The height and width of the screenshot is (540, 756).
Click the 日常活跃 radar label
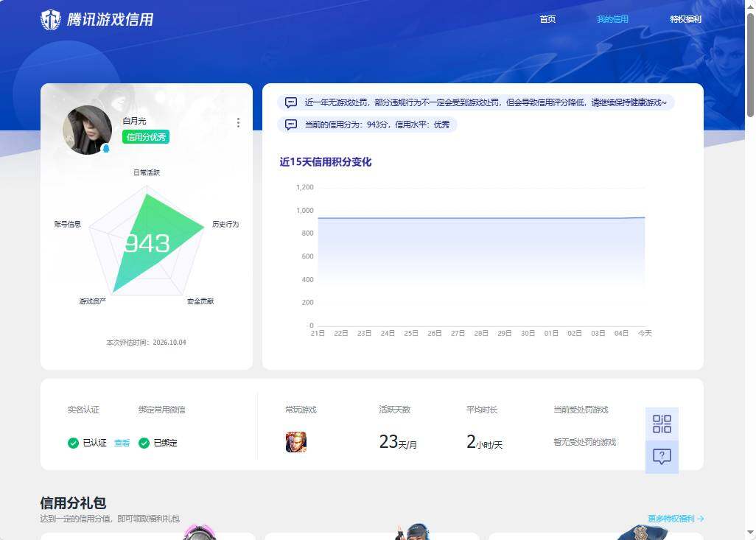coord(147,172)
